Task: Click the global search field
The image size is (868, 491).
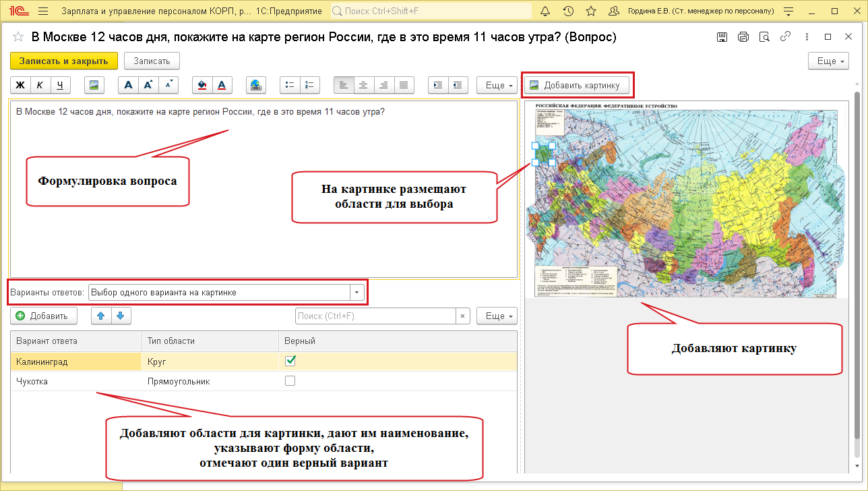Action: pos(431,11)
